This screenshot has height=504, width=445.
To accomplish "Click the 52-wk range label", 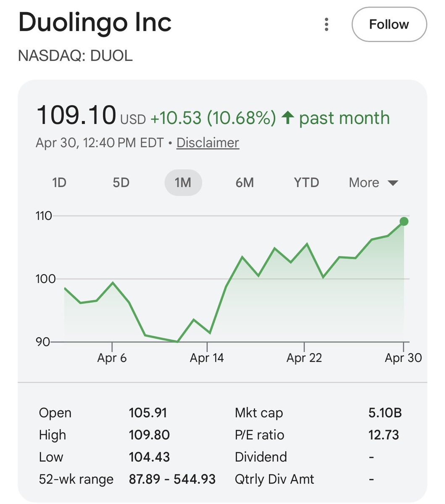I will [x=76, y=479].
